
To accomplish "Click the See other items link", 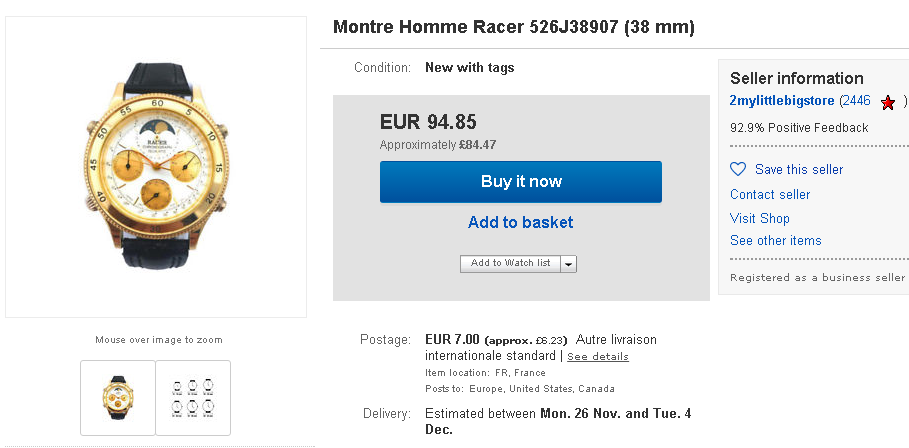I will coord(776,241).
